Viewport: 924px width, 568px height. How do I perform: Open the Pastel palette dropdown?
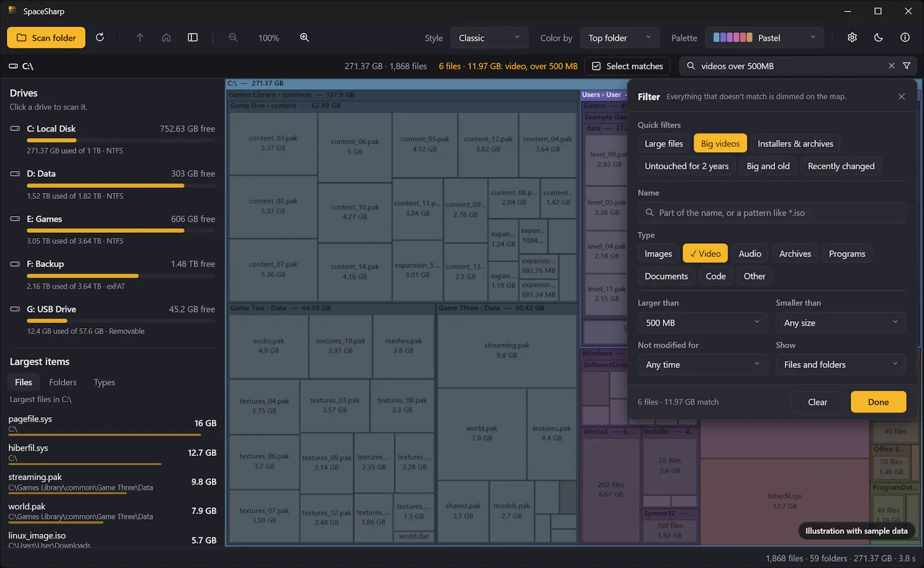765,38
